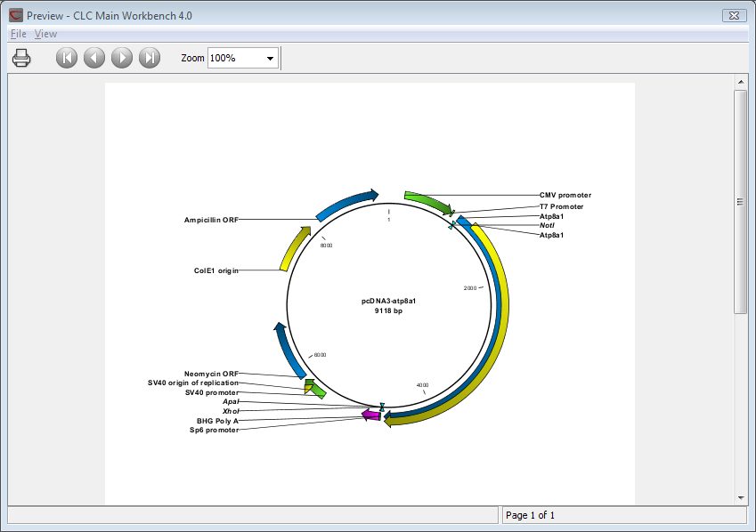Click the scrollbar up arrow
The height and width of the screenshot is (532, 756).
(740, 83)
